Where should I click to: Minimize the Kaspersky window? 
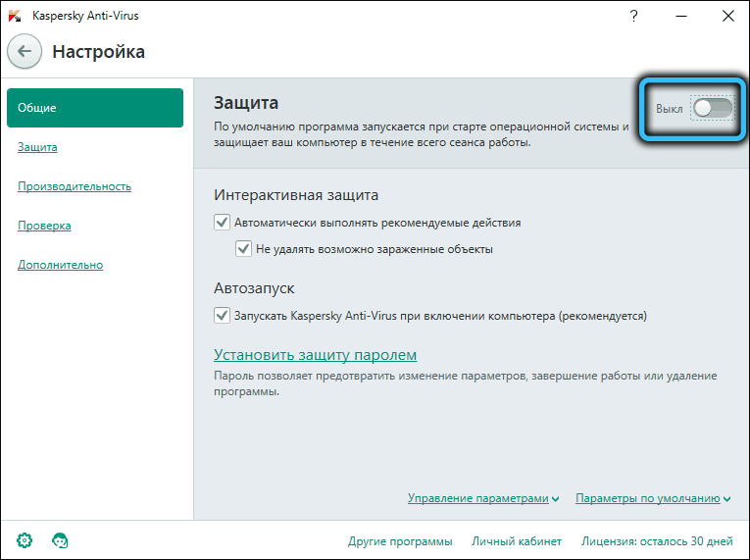[681, 17]
